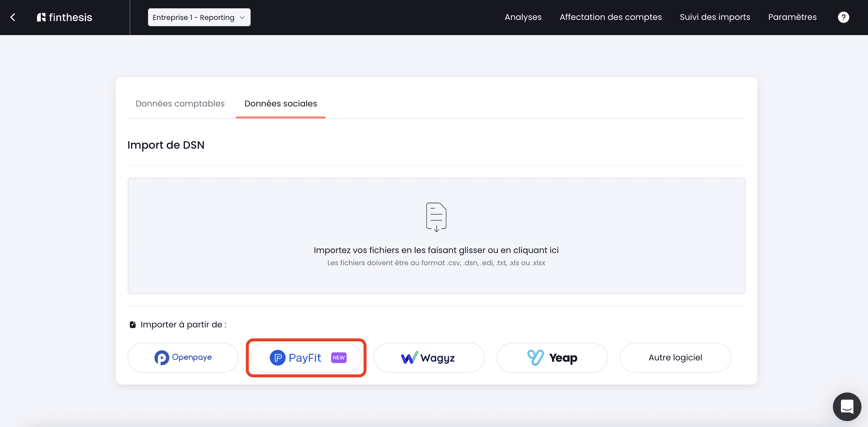
Task: Click the document download icon in the drop zone
Action: point(436,217)
